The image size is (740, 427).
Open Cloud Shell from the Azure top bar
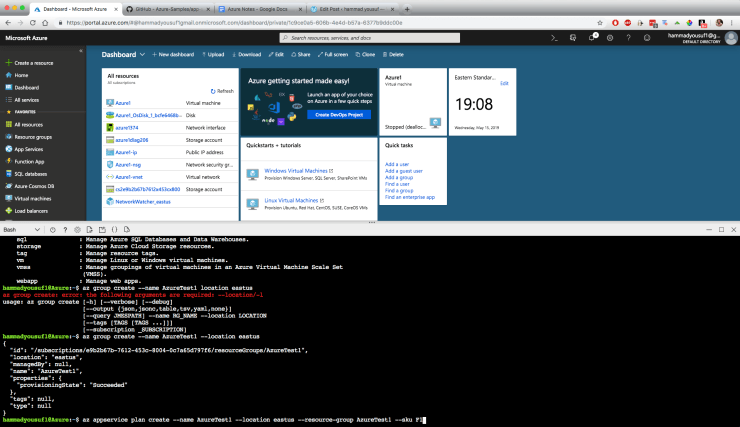(x=554, y=38)
